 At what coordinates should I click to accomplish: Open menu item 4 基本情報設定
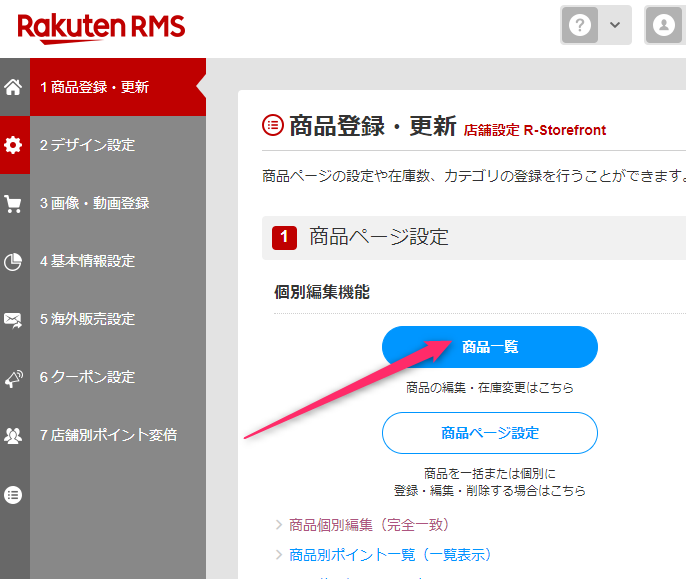(118, 261)
